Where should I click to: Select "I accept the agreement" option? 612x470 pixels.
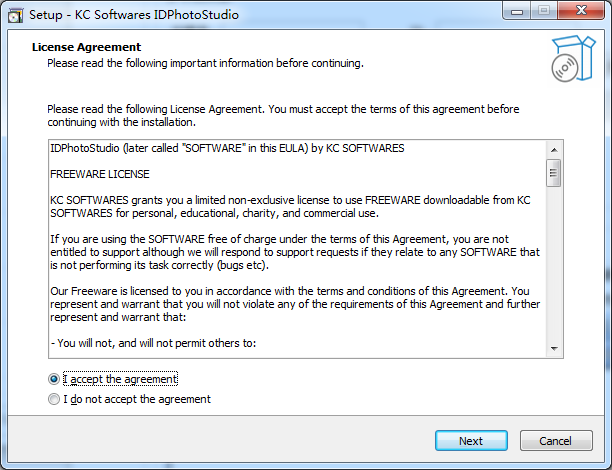(x=54, y=379)
